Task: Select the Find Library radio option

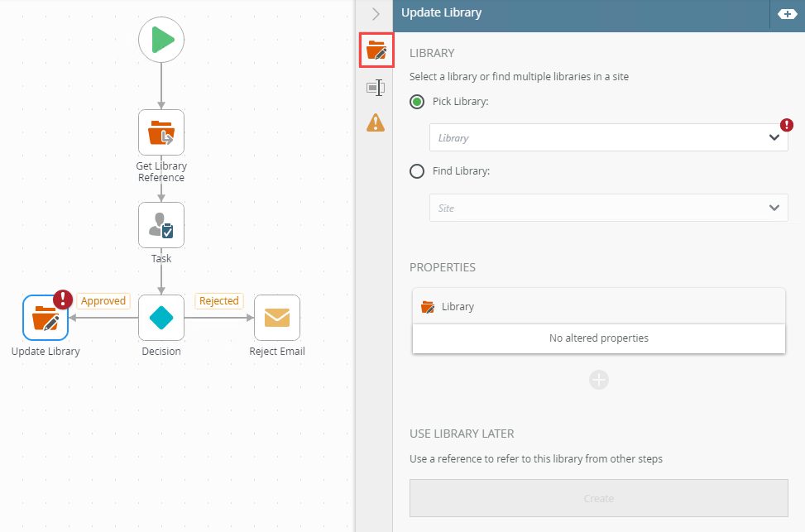Action: 418,171
